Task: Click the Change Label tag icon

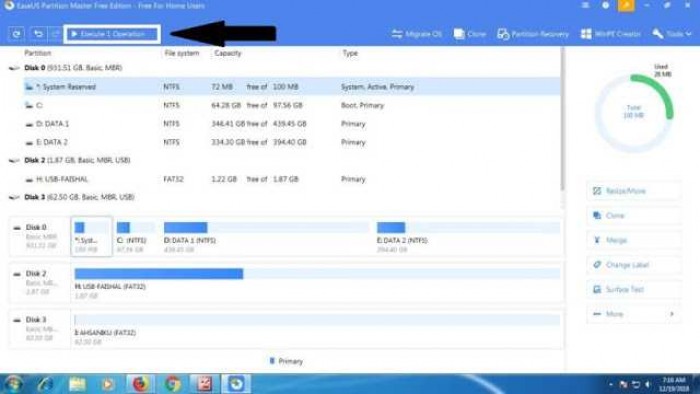Action: pos(597,265)
